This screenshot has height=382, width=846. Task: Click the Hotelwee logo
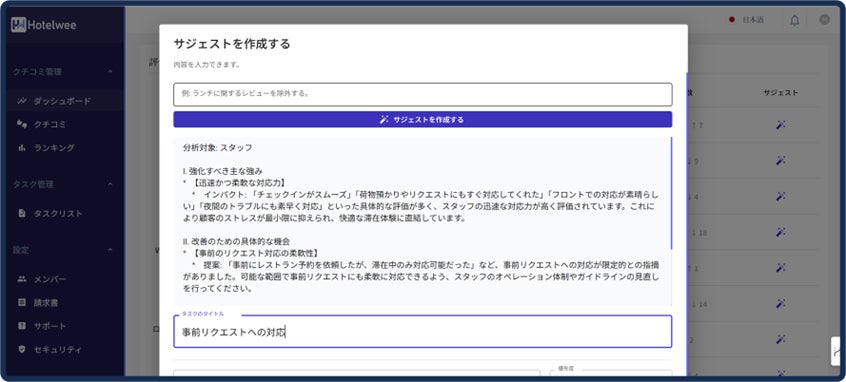(x=44, y=25)
